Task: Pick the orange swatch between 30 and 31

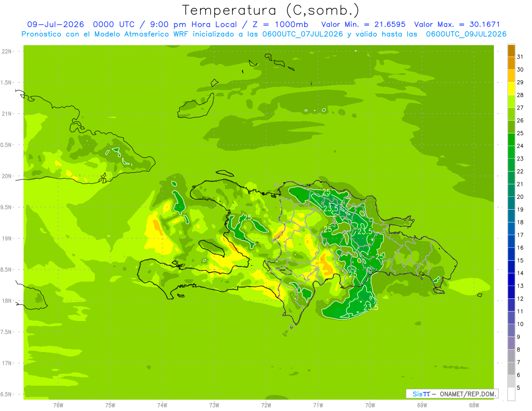Action: tap(511, 63)
